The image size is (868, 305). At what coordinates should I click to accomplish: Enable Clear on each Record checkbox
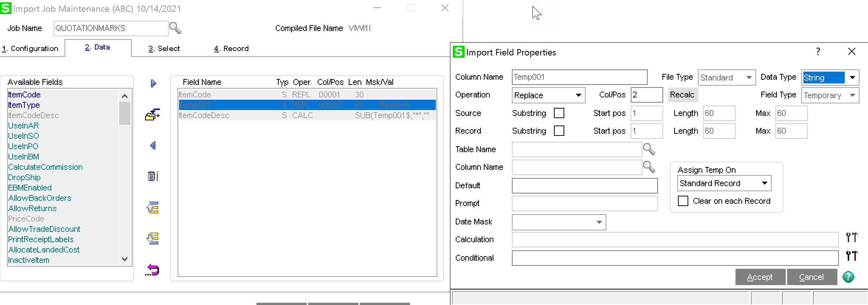click(683, 201)
